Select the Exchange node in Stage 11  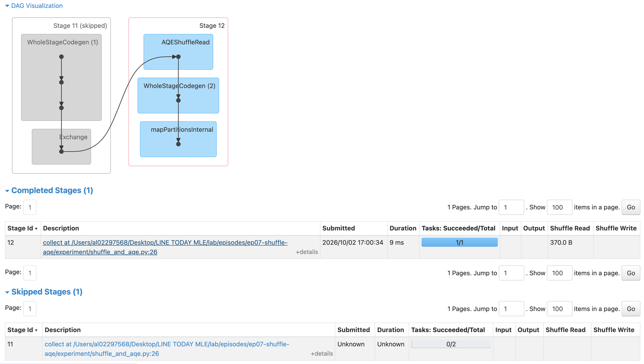62,147
